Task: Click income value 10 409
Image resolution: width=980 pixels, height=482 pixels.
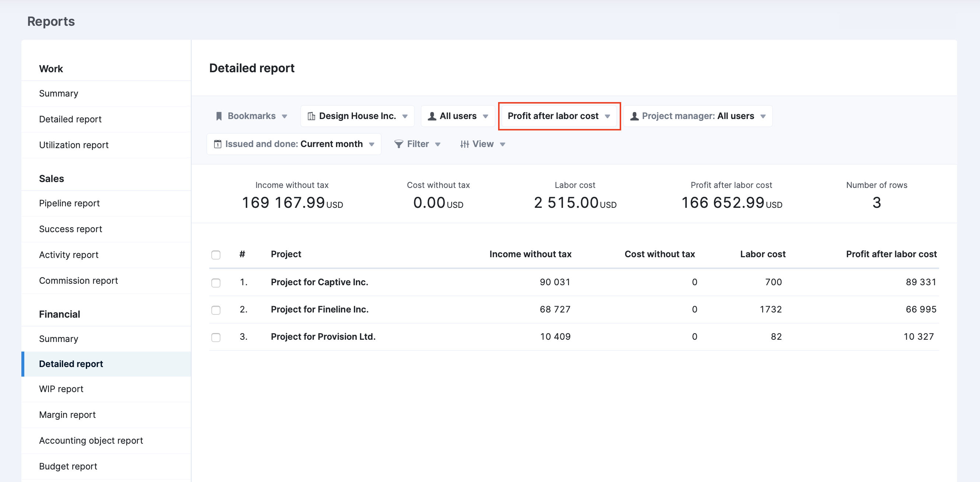Action: (555, 337)
